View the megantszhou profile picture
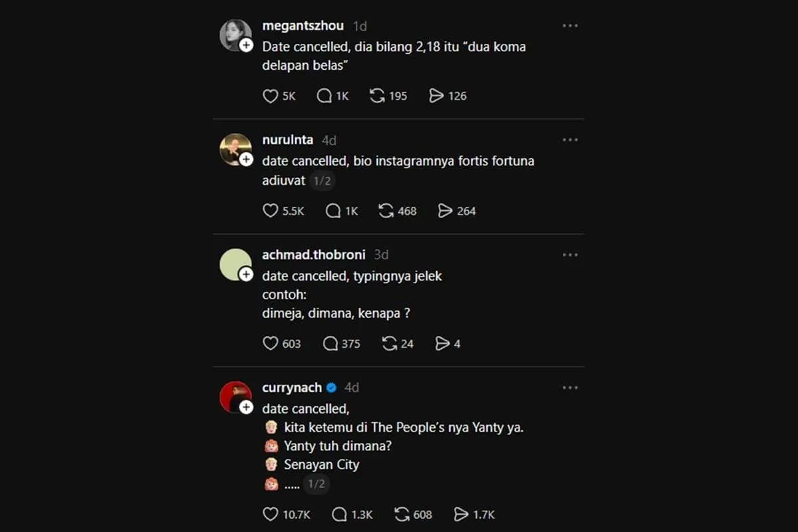 click(x=235, y=35)
